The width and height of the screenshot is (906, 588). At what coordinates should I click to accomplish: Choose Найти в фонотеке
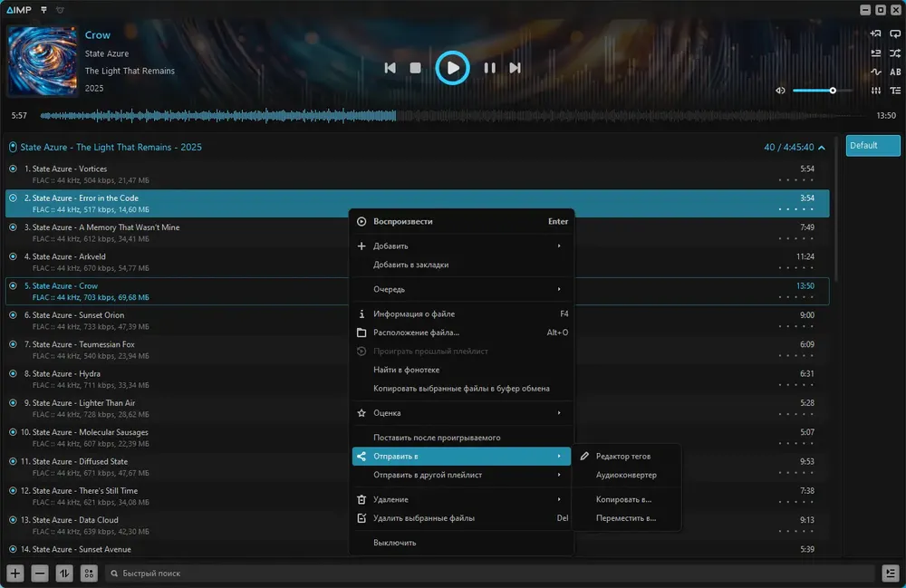point(462,370)
